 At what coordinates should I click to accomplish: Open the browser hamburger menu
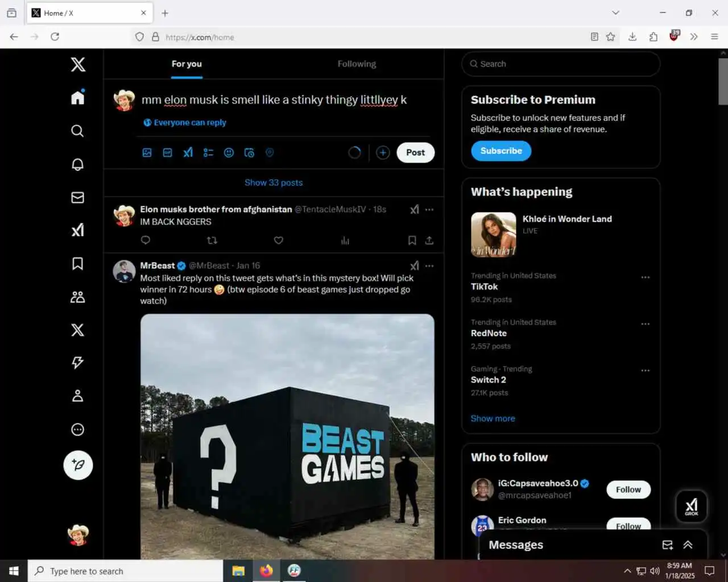pos(714,37)
